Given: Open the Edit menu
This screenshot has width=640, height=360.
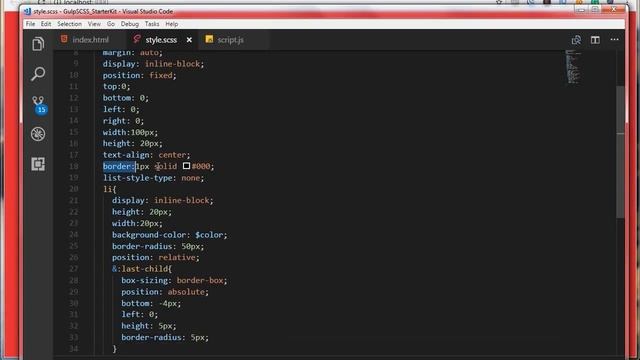Looking at the screenshot, I should coord(46,24).
